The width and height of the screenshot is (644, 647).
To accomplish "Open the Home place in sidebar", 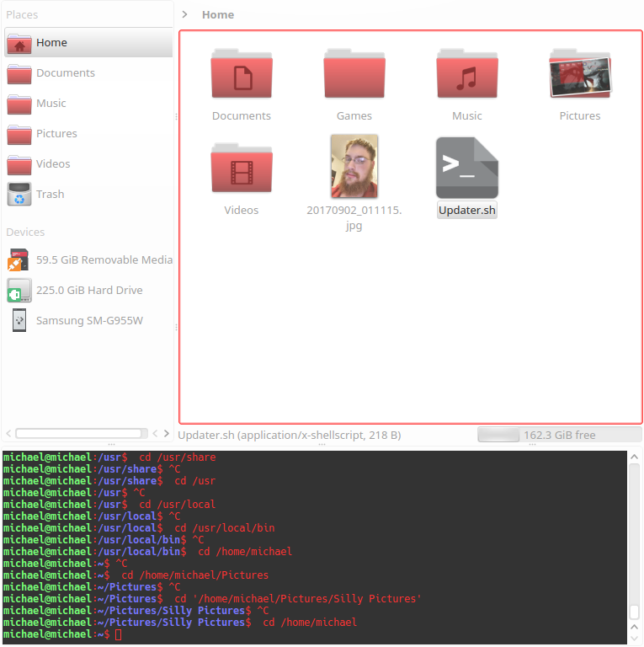I will (x=88, y=42).
